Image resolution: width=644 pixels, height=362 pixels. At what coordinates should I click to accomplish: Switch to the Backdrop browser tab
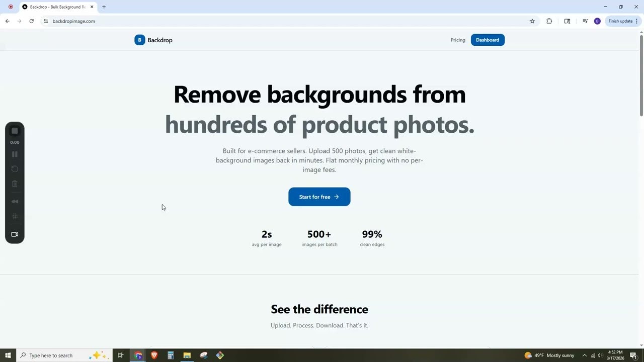point(55,7)
